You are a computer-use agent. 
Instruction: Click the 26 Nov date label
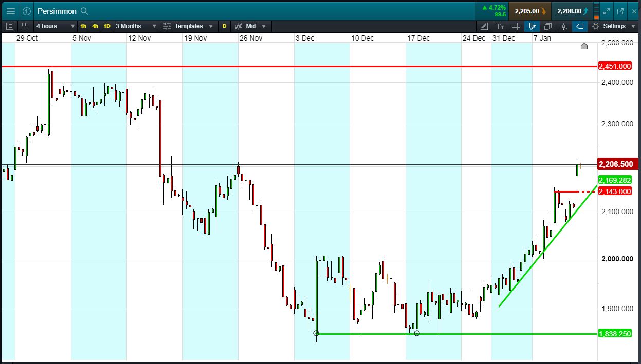tap(251, 38)
